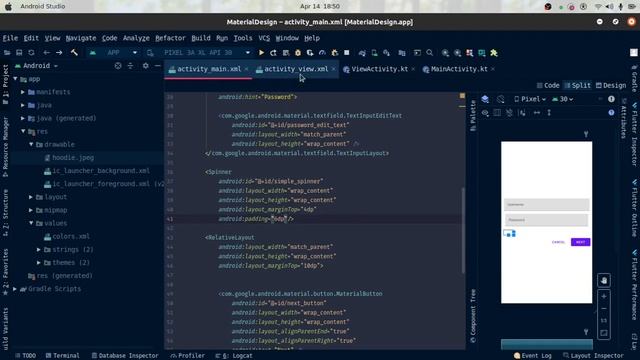Zoom out on preview with minus icon
Viewport: 640px width, 360px height.
point(604,309)
